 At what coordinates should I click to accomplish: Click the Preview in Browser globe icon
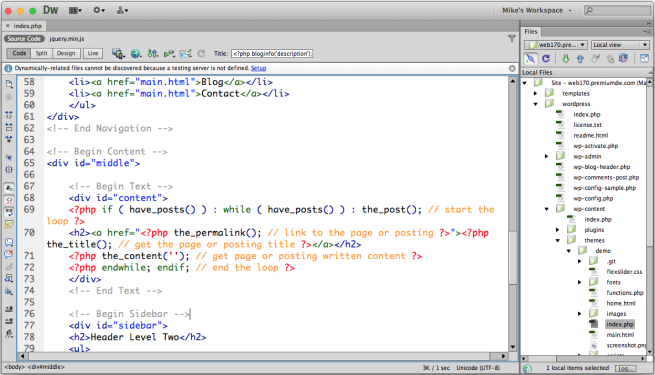point(135,53)
